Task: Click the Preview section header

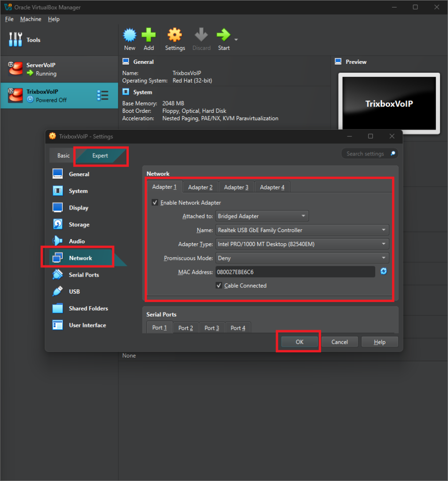Action: point(356,62)
